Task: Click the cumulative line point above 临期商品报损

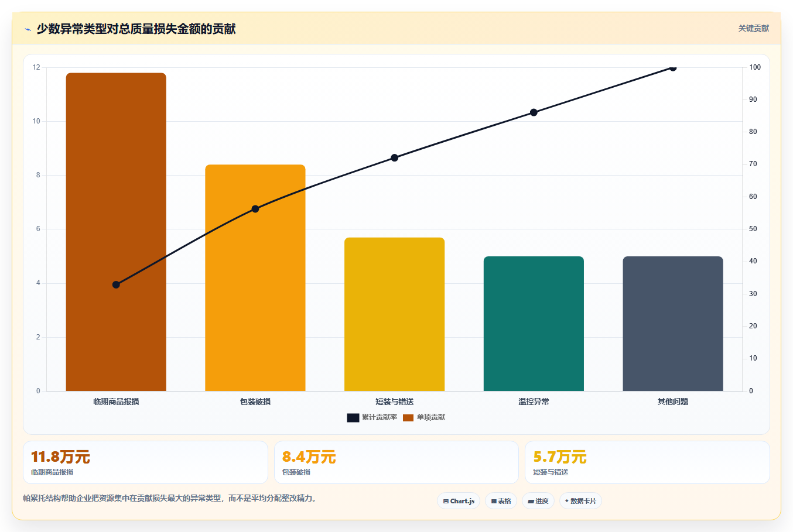Action: pos(116,284)
